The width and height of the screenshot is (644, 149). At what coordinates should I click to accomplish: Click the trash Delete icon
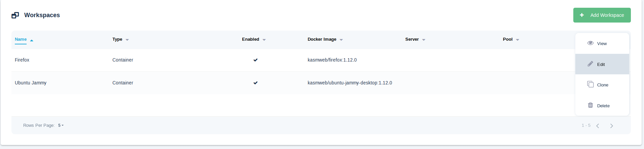(x=590, y=105)
